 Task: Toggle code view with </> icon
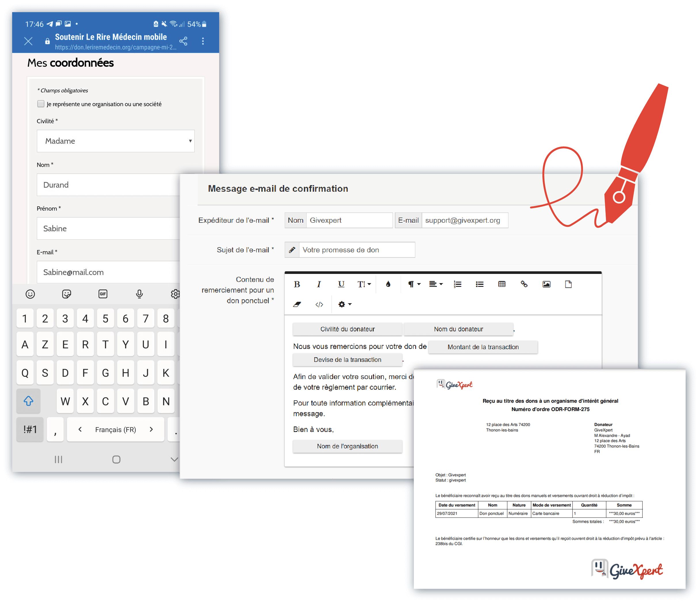pos(319,305)
